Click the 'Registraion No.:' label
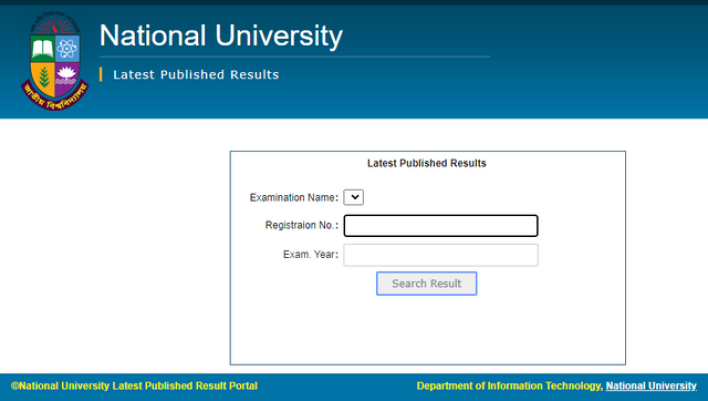The width and height of the screenshot is (708, 401). pos(302,225)
